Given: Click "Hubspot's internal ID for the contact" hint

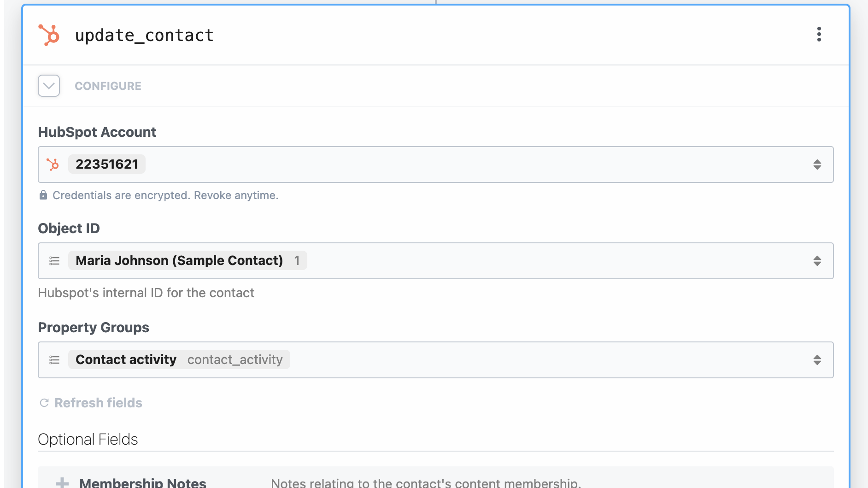Looking at the screenshot, I should (x=146, y=293).
